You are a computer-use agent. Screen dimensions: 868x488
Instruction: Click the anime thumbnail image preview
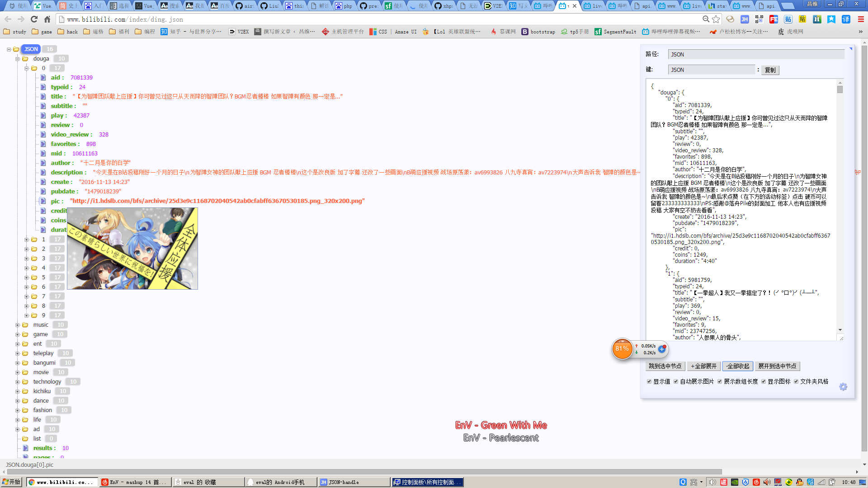tap(132, 249)
